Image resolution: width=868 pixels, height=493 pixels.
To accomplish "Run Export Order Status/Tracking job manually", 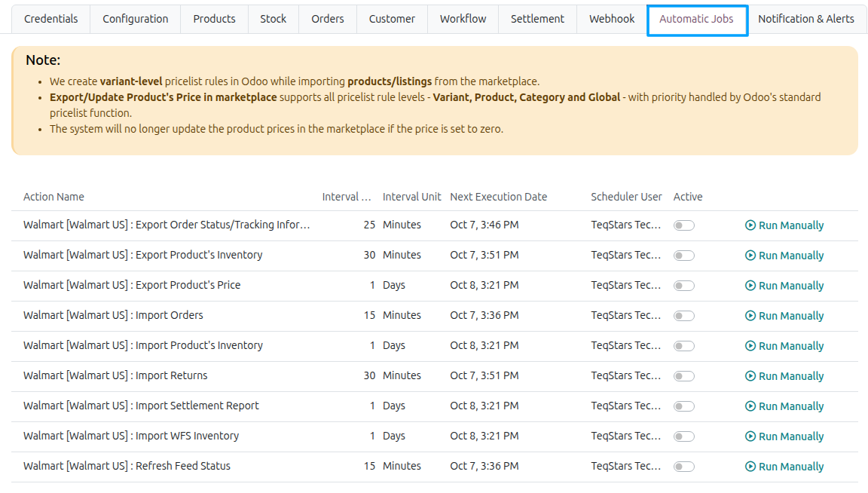I will coord(784,225).
